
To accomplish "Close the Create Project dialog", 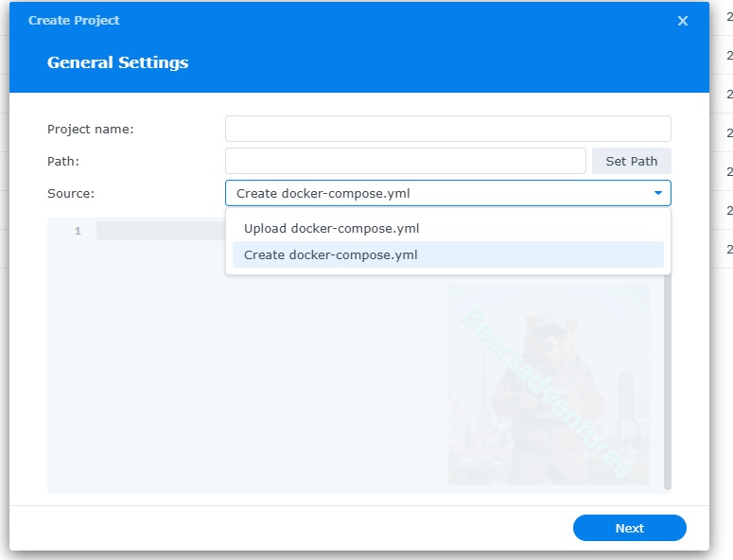I will pos(683,21).
